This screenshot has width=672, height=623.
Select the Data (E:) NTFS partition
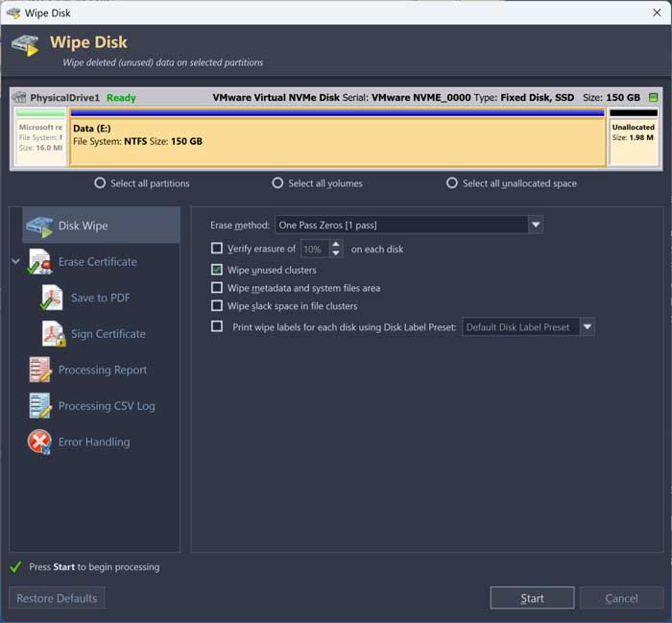[338, 137]
